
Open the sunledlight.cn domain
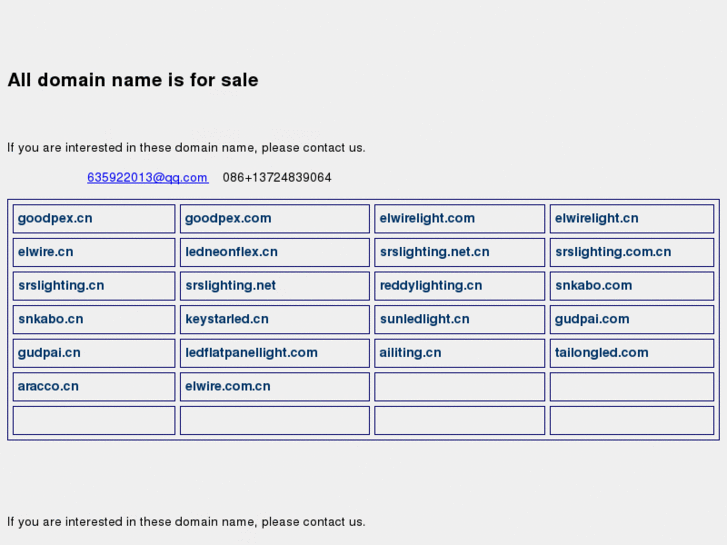coord(424,320)
